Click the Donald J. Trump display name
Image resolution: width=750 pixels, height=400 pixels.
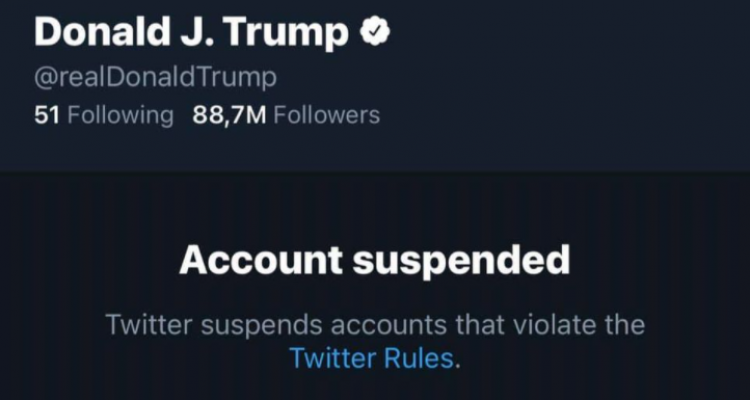[x=192, y=33]
